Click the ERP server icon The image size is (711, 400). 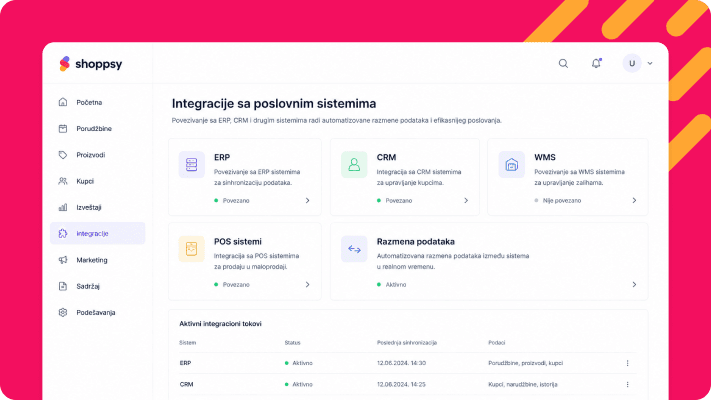pos(191,165)
